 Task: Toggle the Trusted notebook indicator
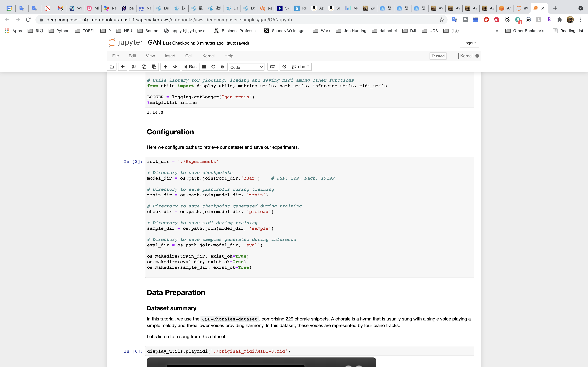(438, 56)
